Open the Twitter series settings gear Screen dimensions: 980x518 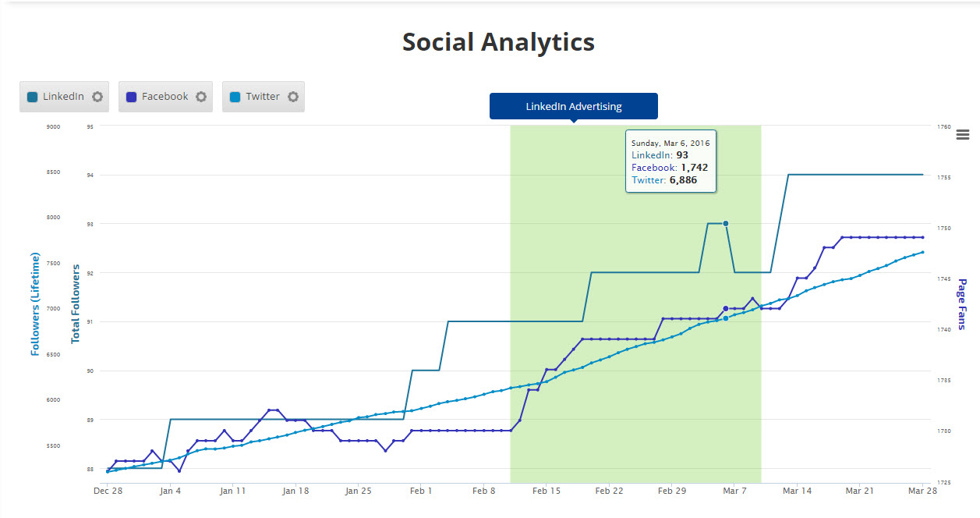293,97
